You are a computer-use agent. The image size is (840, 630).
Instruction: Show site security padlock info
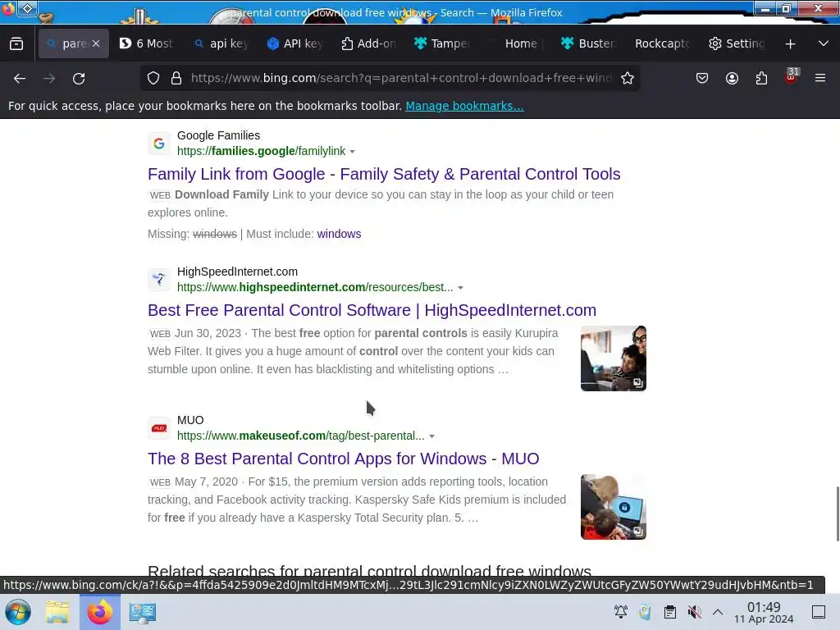[176, 78]
